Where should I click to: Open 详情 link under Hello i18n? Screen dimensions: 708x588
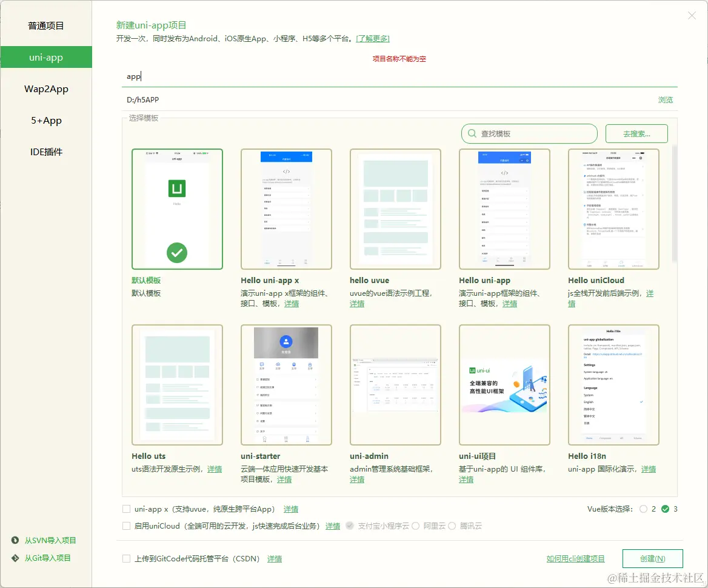point(649,469)
